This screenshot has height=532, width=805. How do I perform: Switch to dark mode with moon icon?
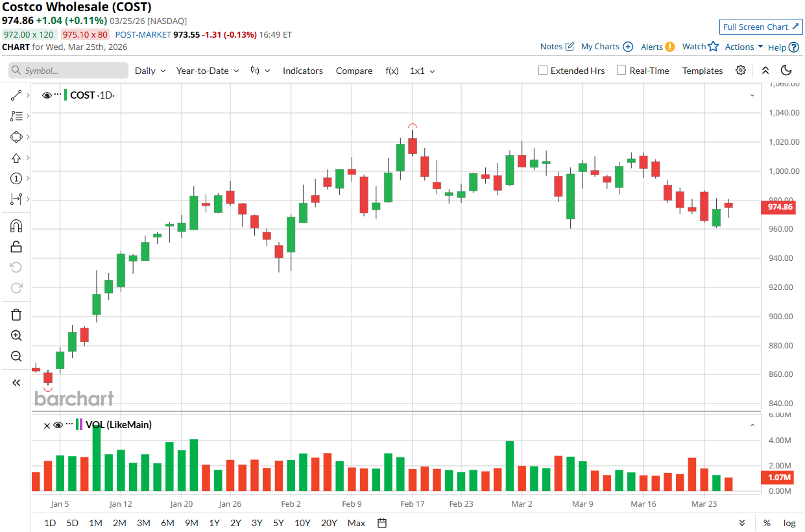click(786, 71)
